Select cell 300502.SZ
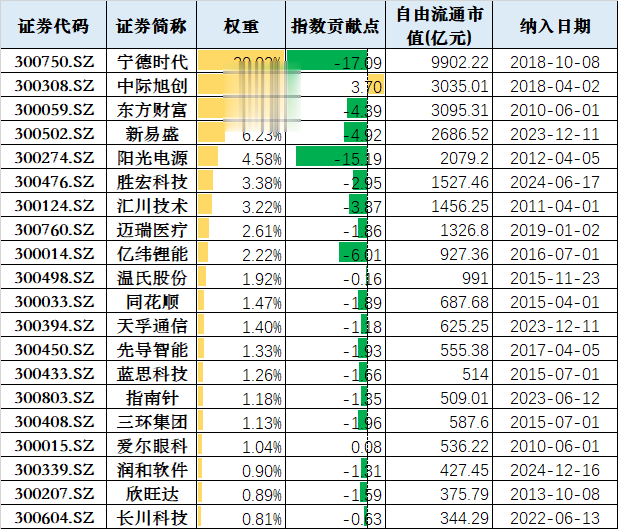 54,134
